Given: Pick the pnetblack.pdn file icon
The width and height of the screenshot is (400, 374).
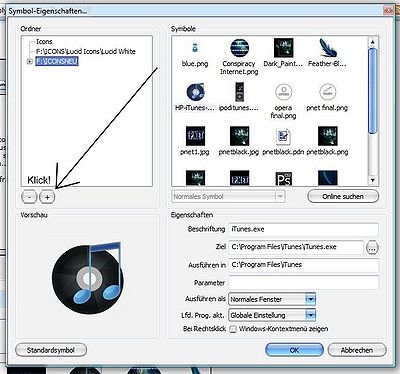Looking at the screenshot, I should coord(283,136).
